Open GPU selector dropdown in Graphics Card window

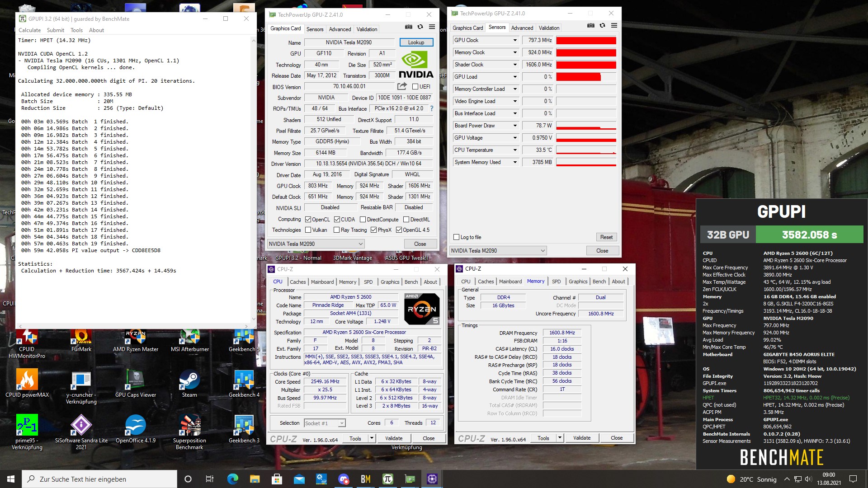pyautogui.click(x=316, y=244)
